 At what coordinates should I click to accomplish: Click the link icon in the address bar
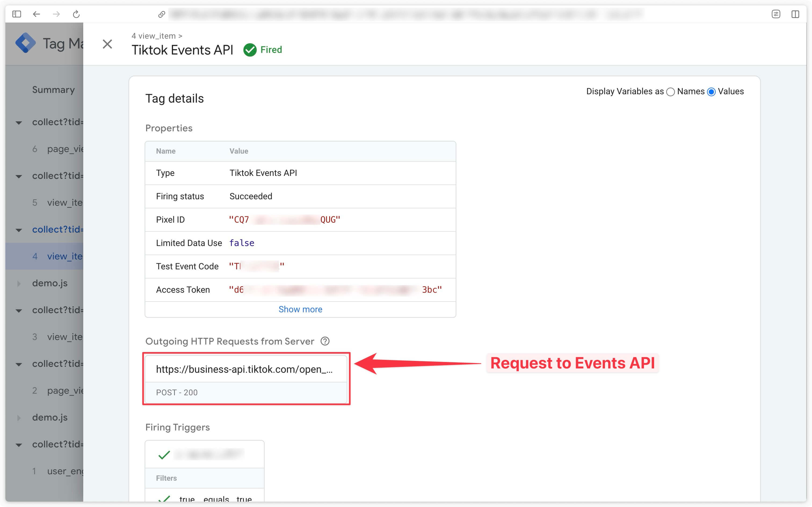(x=162, y=14)
